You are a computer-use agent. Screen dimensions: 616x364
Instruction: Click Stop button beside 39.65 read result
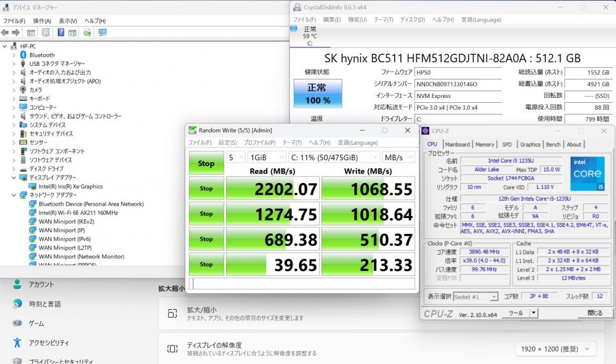206,264
